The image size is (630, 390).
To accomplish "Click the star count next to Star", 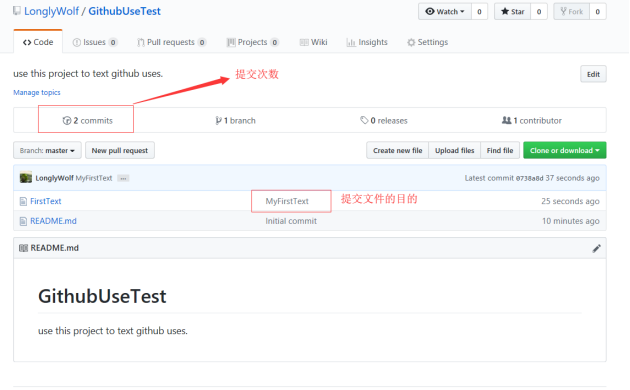I will pos(539,12).
